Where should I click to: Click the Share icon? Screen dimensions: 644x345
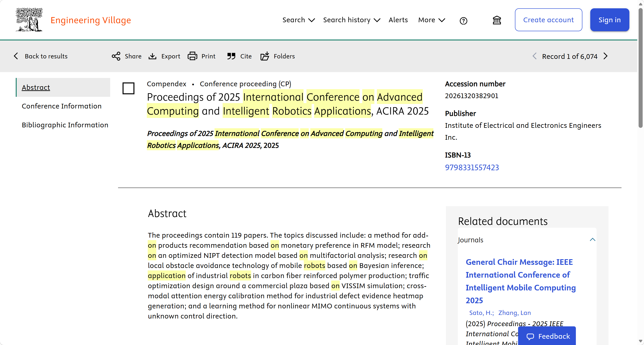[116, 56]
